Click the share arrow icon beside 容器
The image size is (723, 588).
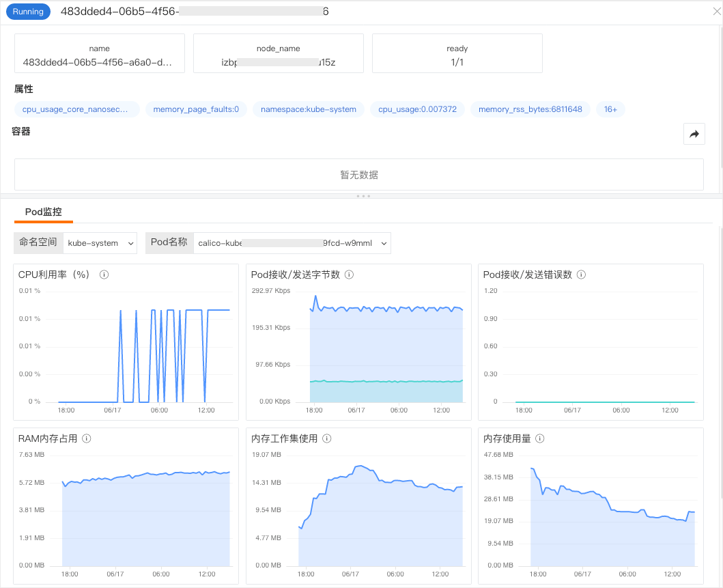coord(694,135)
